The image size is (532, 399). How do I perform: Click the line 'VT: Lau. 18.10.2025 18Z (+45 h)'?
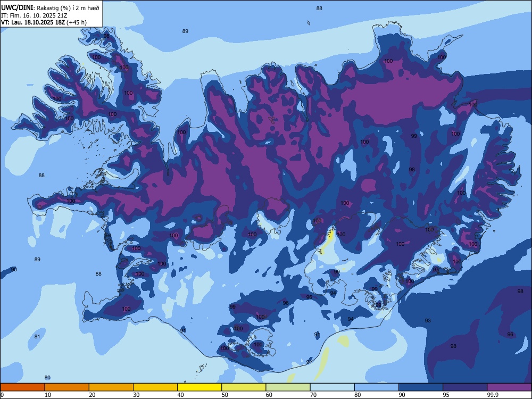[x=44, y=22]
